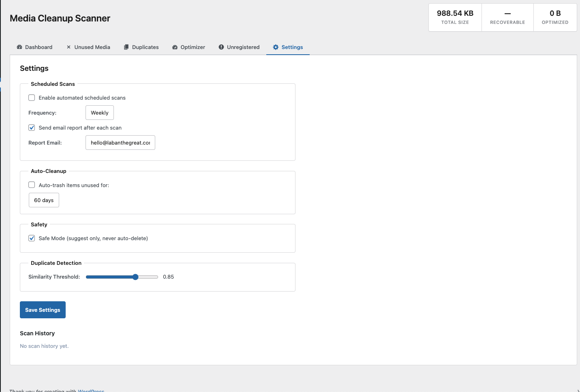Click the Report Email input field

click(120, 143)
